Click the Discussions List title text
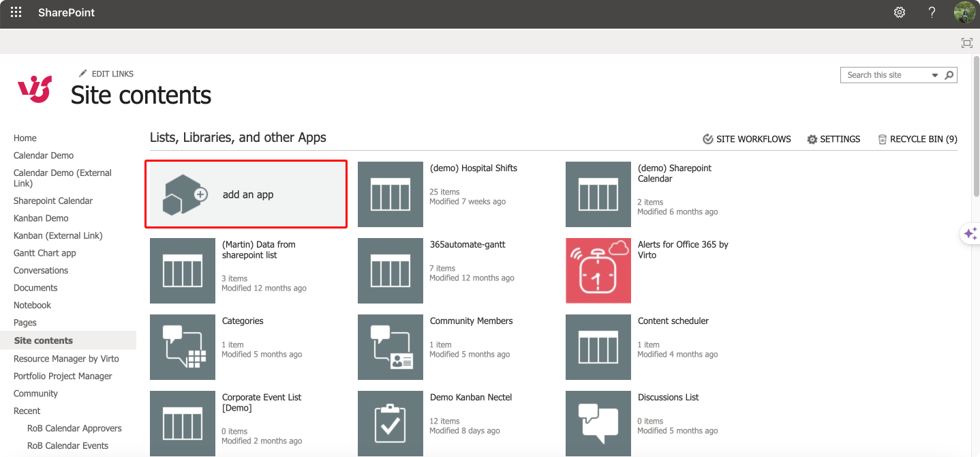980x457 pixels. [669, 397]
